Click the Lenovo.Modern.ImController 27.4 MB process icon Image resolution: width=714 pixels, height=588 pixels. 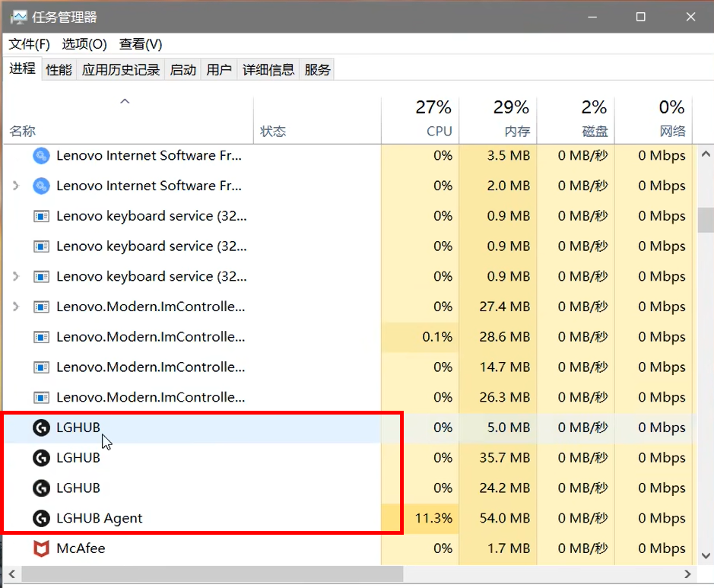(41, 307)
